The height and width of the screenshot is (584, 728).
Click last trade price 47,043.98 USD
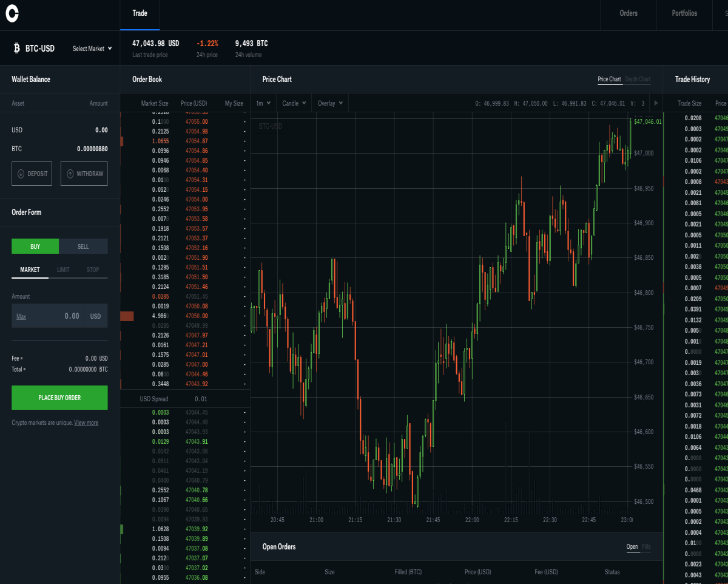tap(156, 44)
